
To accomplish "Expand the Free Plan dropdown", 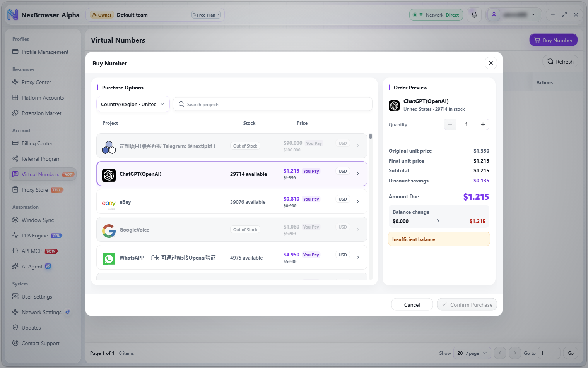I will pos(206,15).
